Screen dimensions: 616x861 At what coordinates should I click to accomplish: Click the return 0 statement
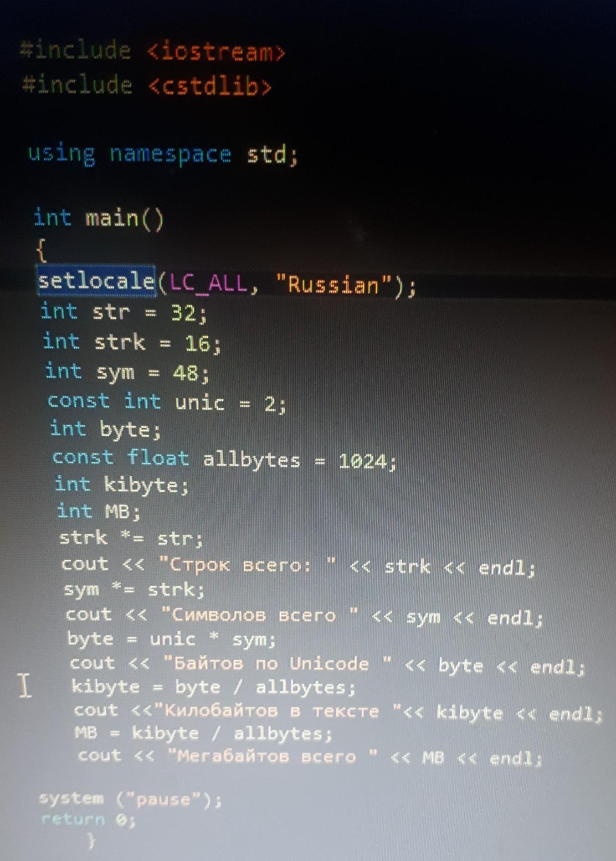pos(88,820)
